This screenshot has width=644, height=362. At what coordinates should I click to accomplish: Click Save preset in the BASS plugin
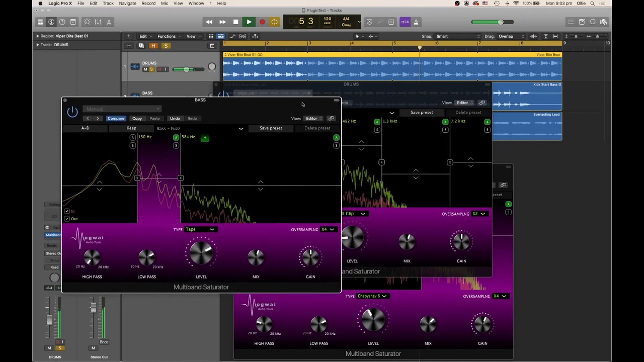tap(271, 128)
